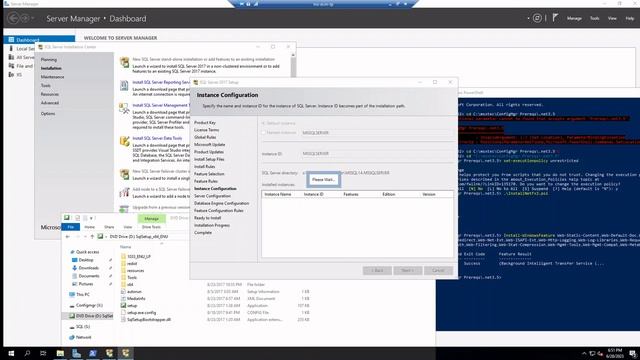Screen dimensions: 640x360
Task: Click the File Explorer back arrow
Action: click(x=68, y=237)
